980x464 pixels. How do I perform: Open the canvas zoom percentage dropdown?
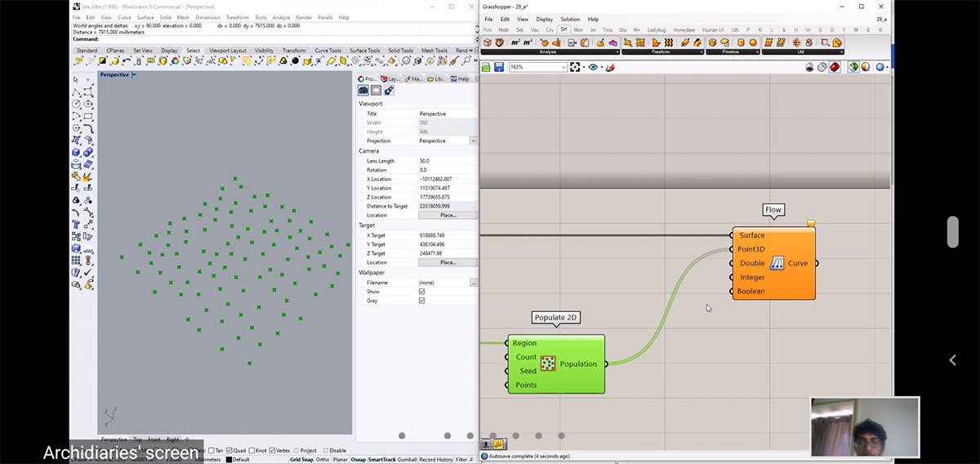[x=563, y=67]
